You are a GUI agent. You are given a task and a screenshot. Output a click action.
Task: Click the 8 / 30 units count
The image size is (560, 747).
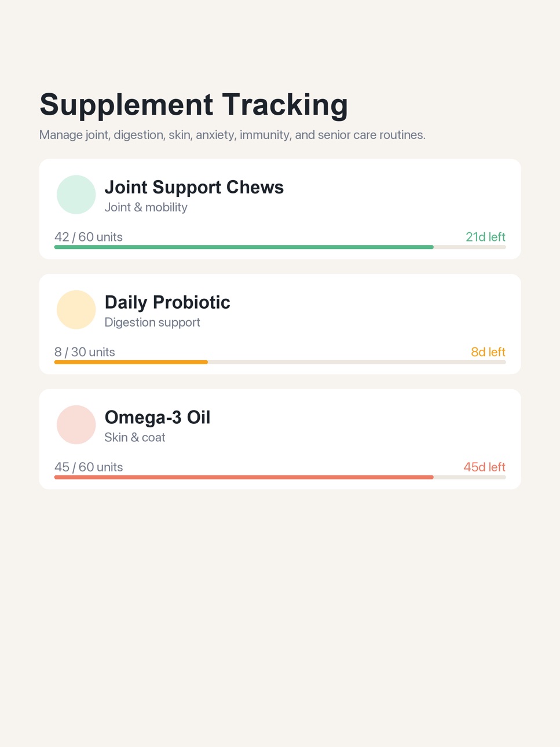coord(85,352)
